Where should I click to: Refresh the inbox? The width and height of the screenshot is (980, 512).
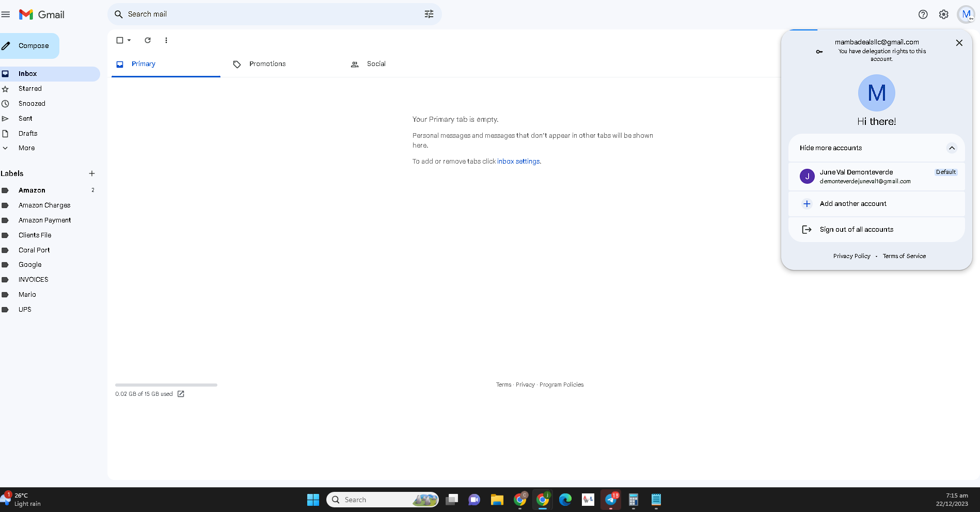[x=148, y=40]
